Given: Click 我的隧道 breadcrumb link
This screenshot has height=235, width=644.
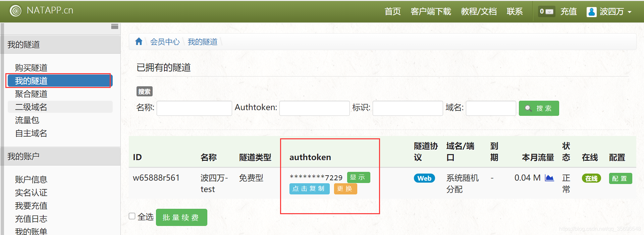Looking at the screenshot, I should 202,42.
